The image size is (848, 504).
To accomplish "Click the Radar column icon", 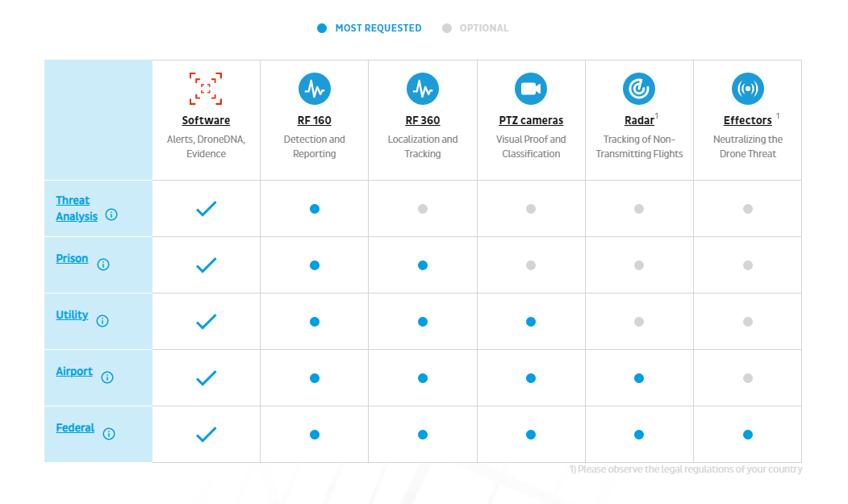I will pos(639,89).
